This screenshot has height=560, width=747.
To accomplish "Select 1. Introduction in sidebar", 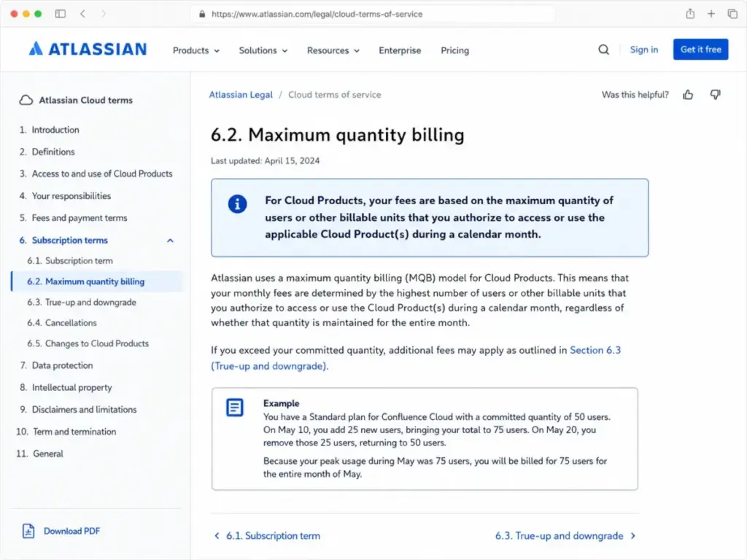I will click(x=50, y=130).
